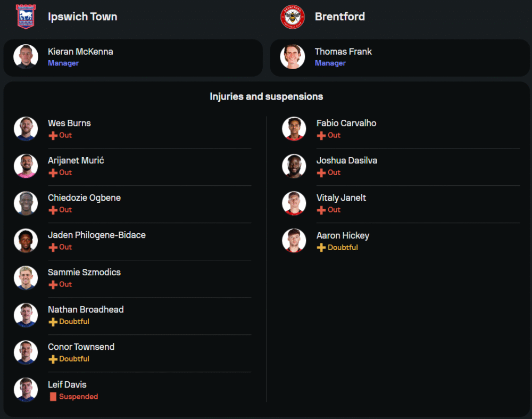
Task: Click the red out icon for Sammie Szmodics
Action: (x=53, y=285)
